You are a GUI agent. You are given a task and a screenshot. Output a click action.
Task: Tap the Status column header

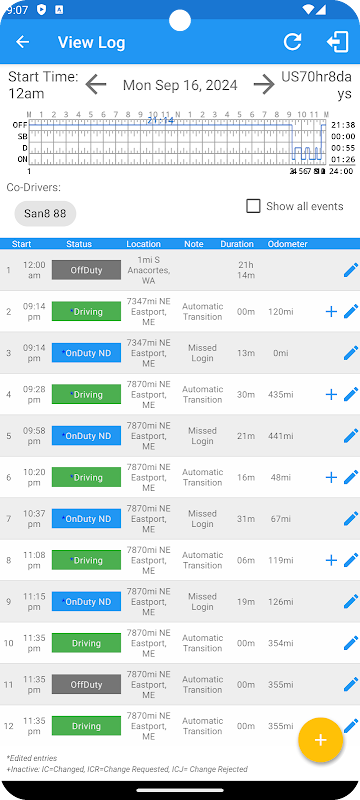tap(79, 244)
